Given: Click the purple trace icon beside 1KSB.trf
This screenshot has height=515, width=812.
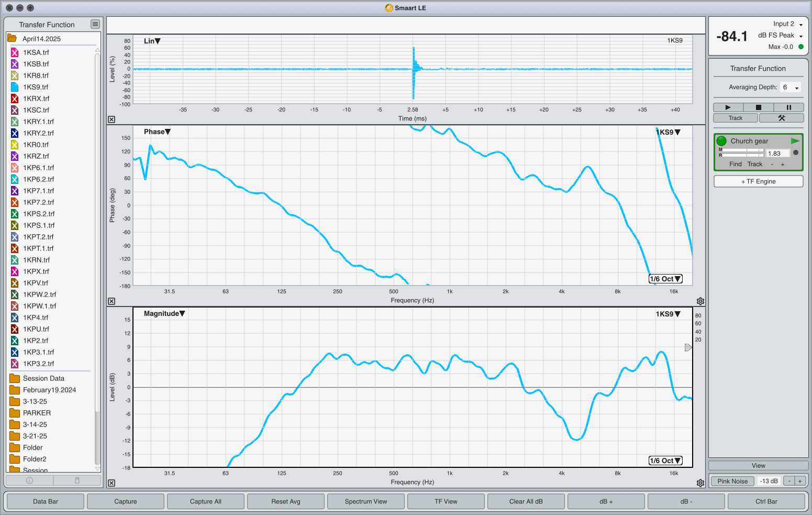Looking at the screenshot, I should 15,64.
